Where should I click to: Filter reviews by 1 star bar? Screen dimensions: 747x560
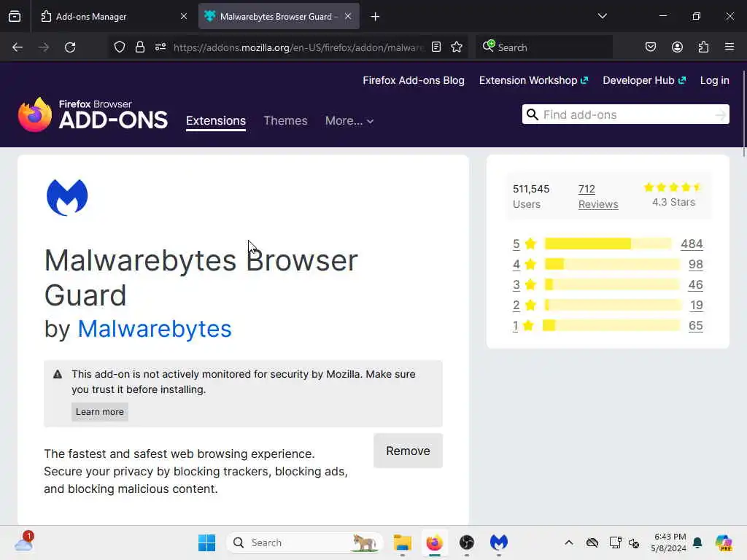click(x=611, y=326)
